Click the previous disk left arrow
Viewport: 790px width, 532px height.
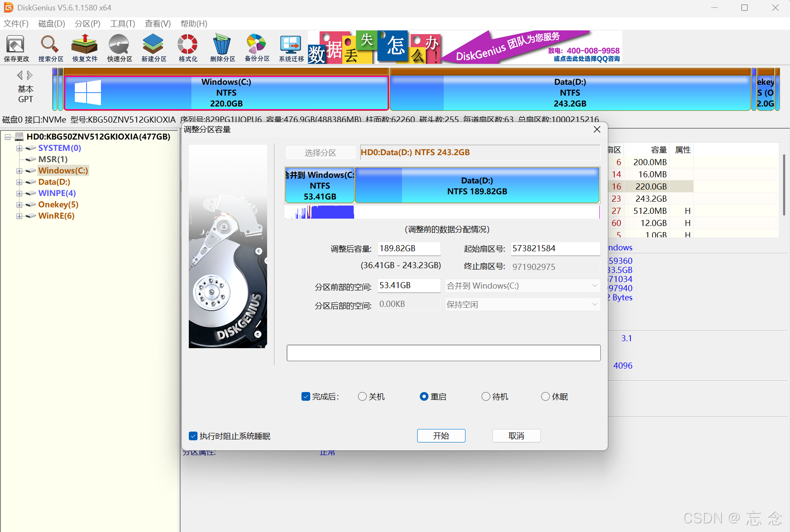pos(20,75)
